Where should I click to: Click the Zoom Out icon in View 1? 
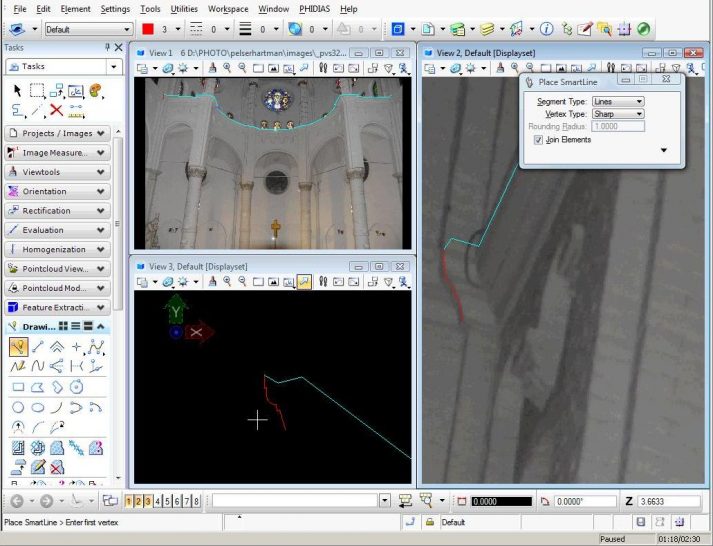242,68
